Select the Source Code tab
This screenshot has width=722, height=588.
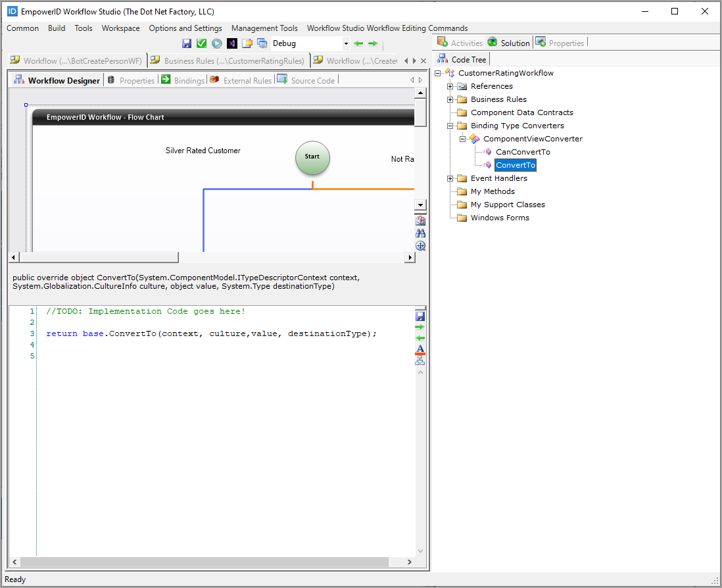pyautogui.click(x=306, y=81)
